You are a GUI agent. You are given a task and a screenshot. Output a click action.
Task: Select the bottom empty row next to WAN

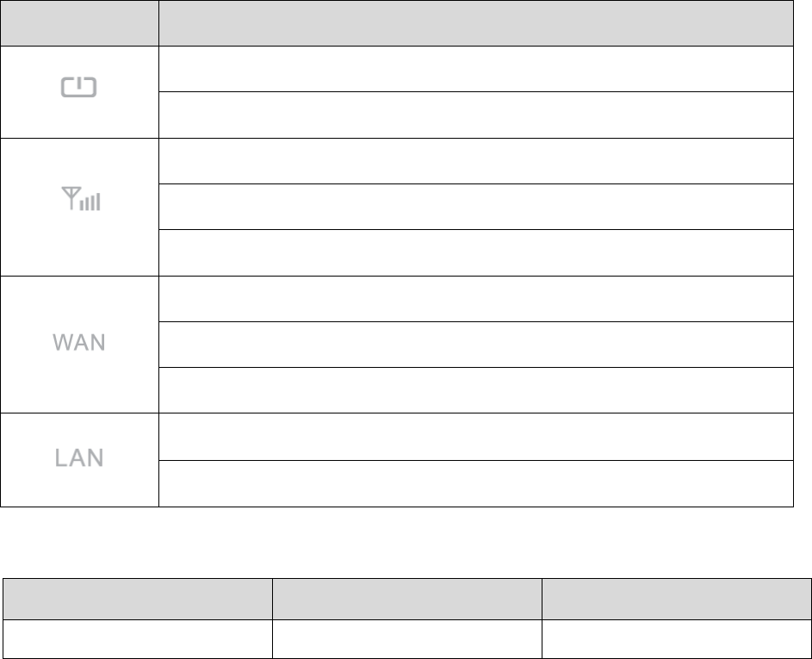click(475, 389)
